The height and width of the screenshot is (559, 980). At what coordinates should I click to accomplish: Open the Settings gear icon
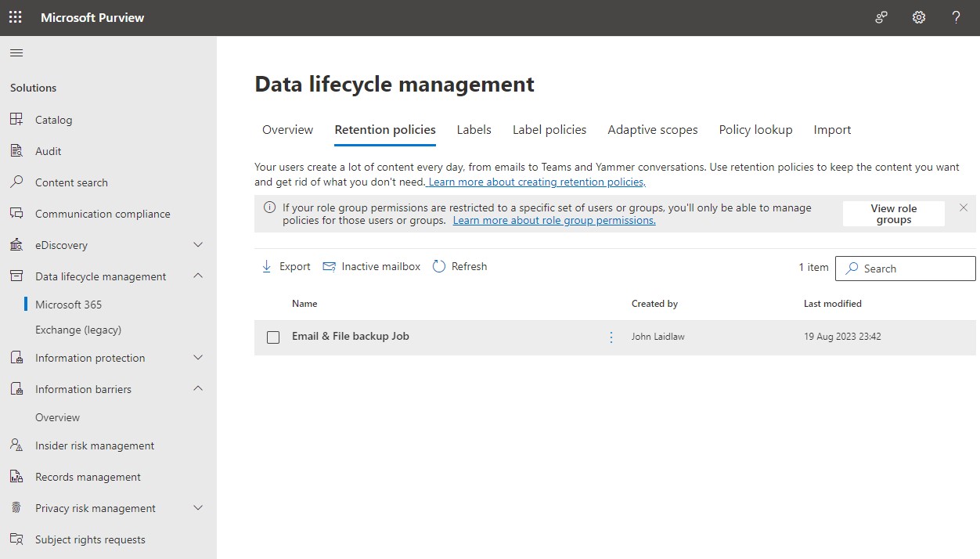pos(919,17)
